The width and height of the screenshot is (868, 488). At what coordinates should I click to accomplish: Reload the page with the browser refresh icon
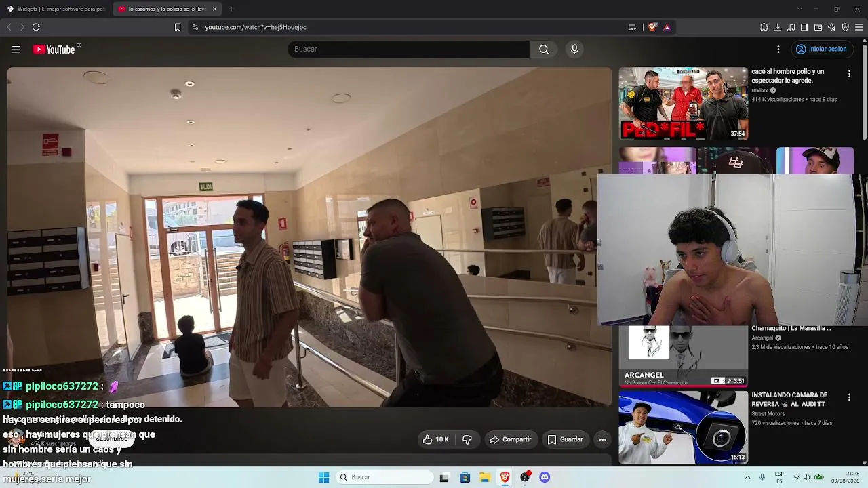[36, 27]
